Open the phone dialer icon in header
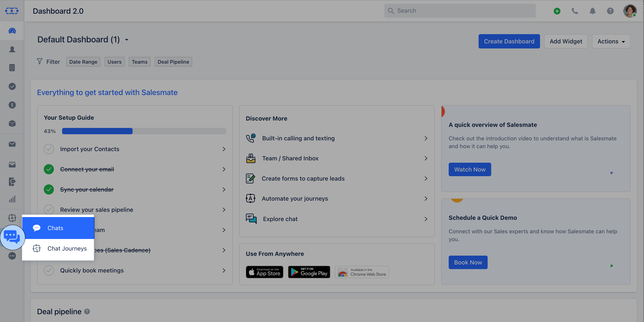Viewport: 644px width, 322px height. [575, 11]
